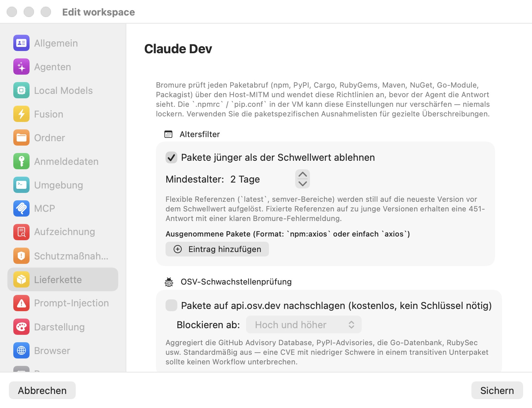Select the MCP paperclip-style icon
This screenshot has height=408, width=532.
tap(21, 208)
